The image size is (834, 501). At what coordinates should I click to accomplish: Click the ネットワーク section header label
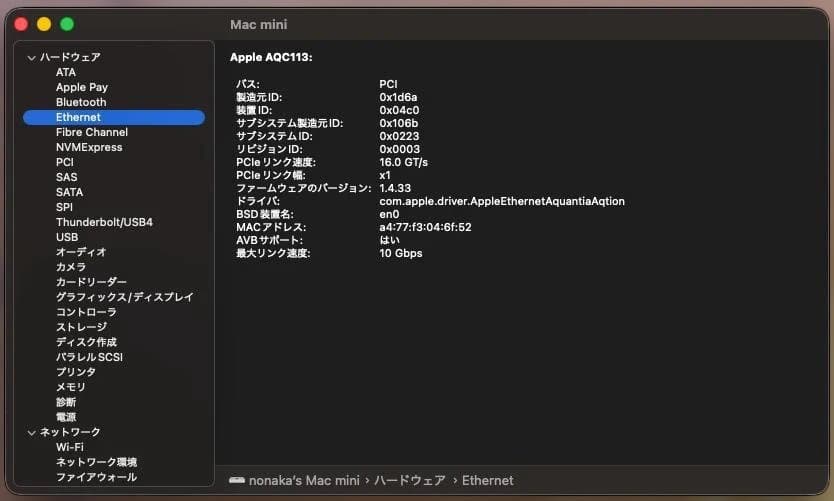tap(70, 432)
